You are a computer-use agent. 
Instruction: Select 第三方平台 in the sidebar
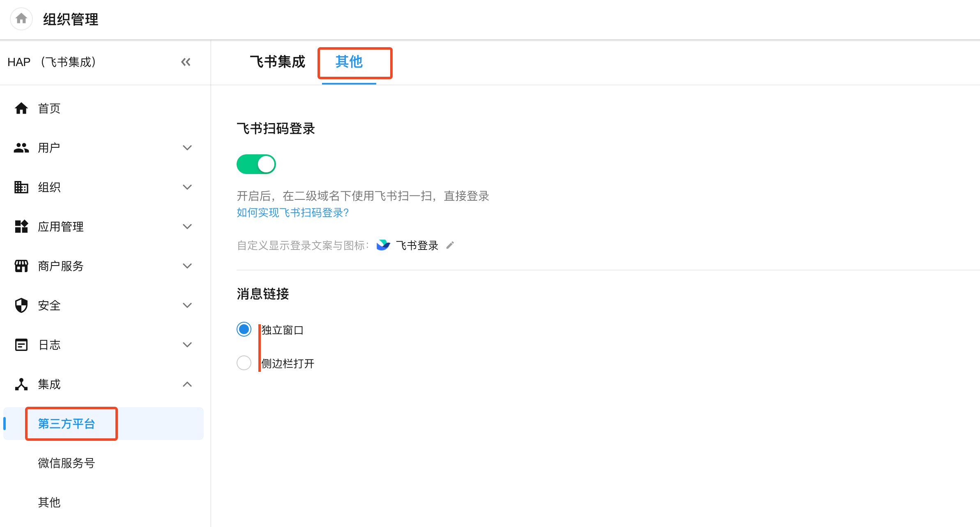tap(67, 424)
